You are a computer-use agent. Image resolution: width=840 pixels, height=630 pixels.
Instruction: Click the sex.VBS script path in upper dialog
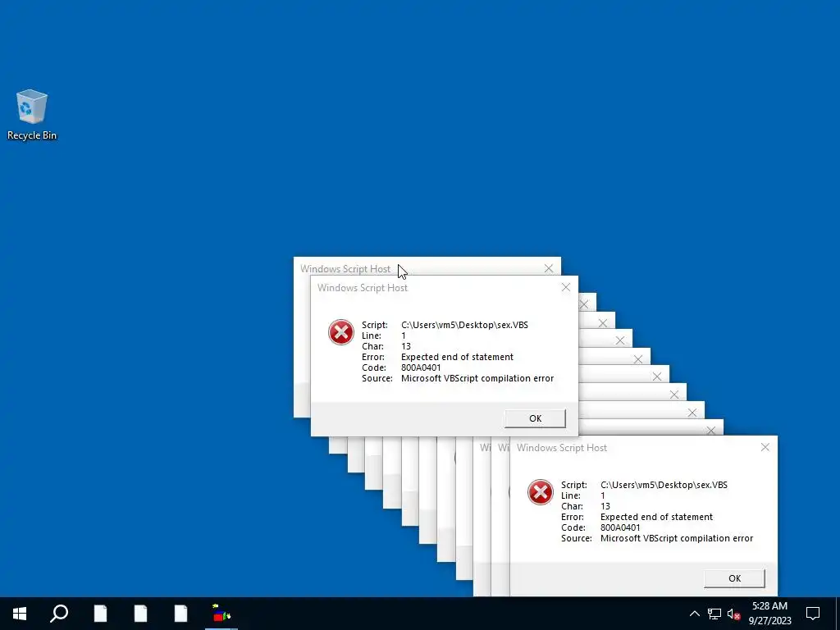click(464, 325)
